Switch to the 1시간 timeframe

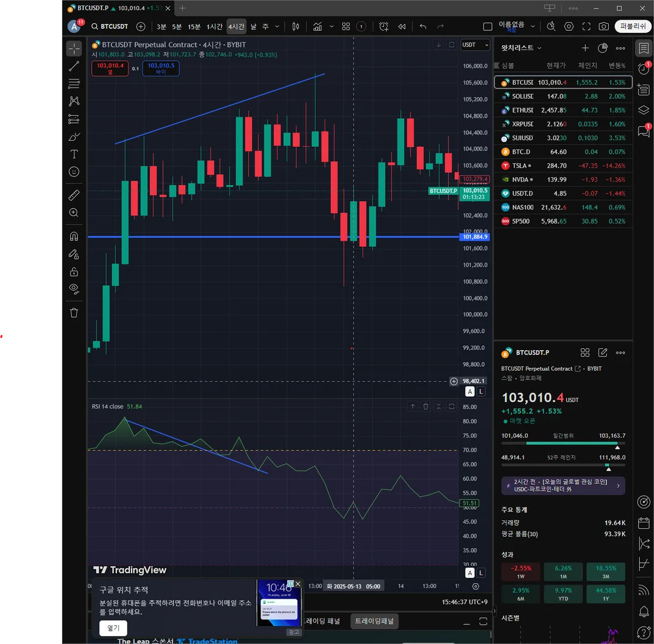click(215, 27)
